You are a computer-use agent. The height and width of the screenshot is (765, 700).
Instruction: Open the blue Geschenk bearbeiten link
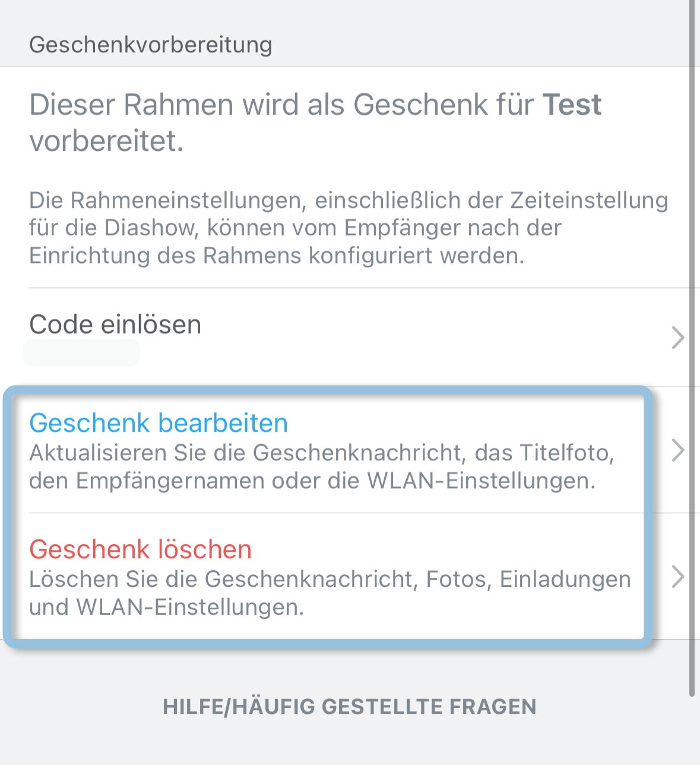159,423
